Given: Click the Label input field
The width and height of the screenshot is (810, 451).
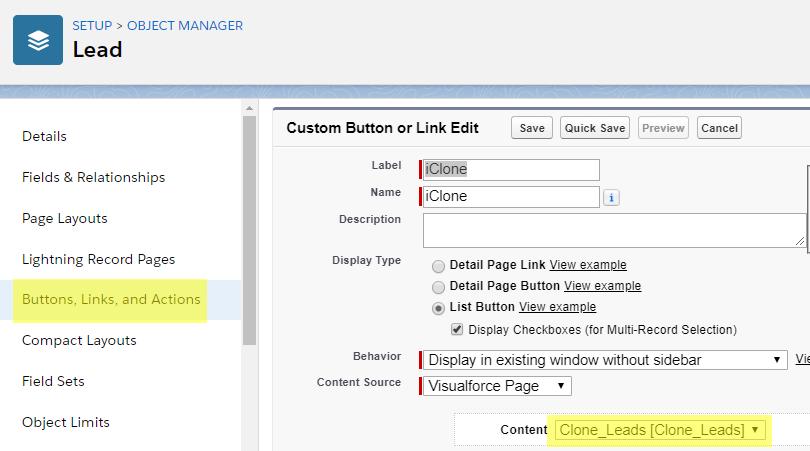Looking at the screenshot, I should tap(511, 169).
